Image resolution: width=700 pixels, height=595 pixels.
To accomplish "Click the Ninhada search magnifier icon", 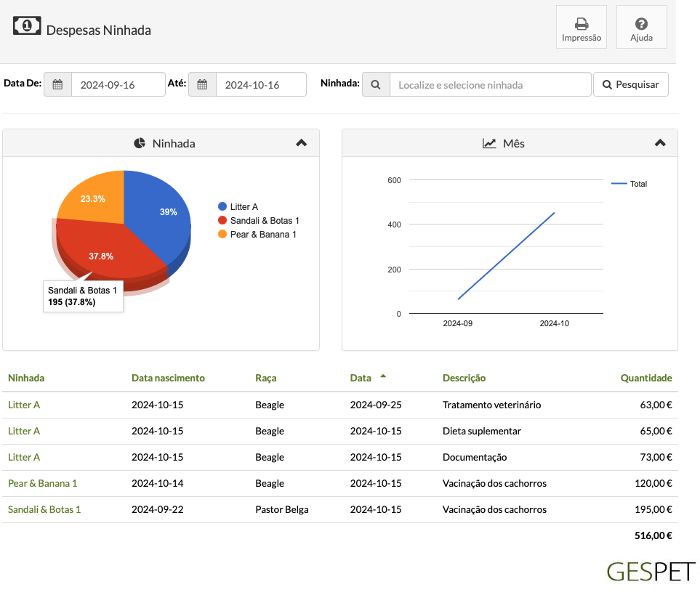I will 376,84.
